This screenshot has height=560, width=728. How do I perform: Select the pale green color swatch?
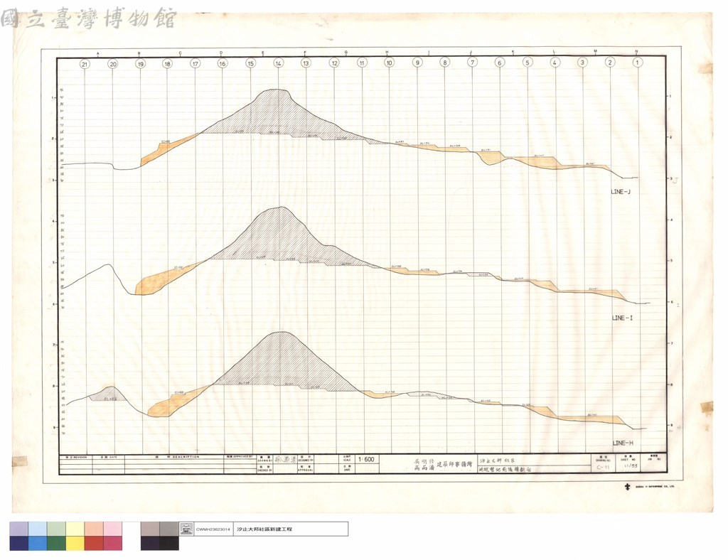coord(56,529)
